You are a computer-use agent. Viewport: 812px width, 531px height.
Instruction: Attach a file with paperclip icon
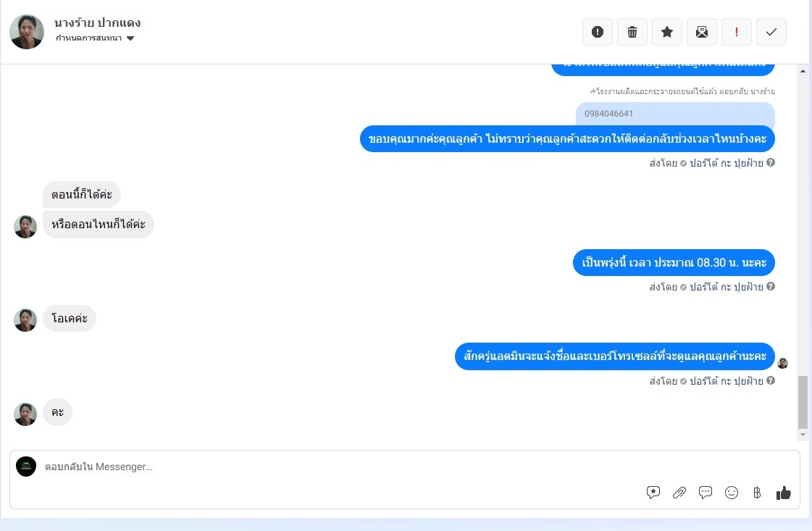(x=679, y=493)
